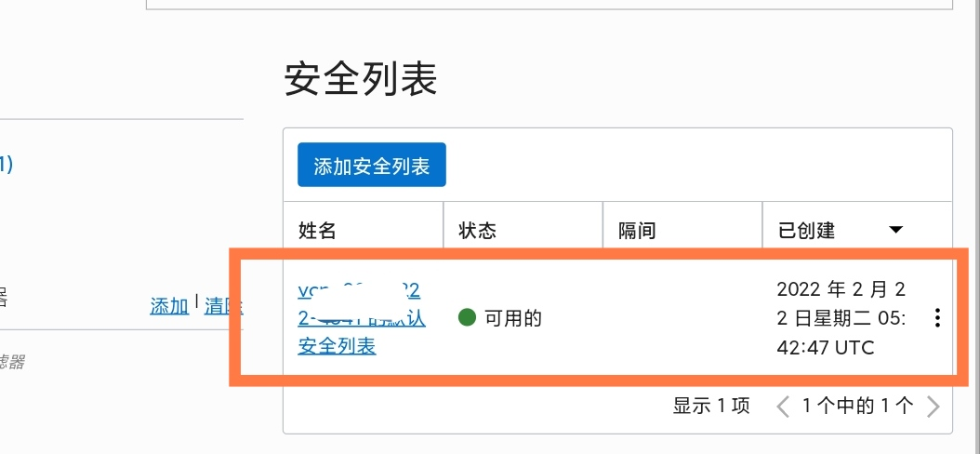Click the next page arrow
This screenshot has width=980, height=454.
tap(934, 406)
